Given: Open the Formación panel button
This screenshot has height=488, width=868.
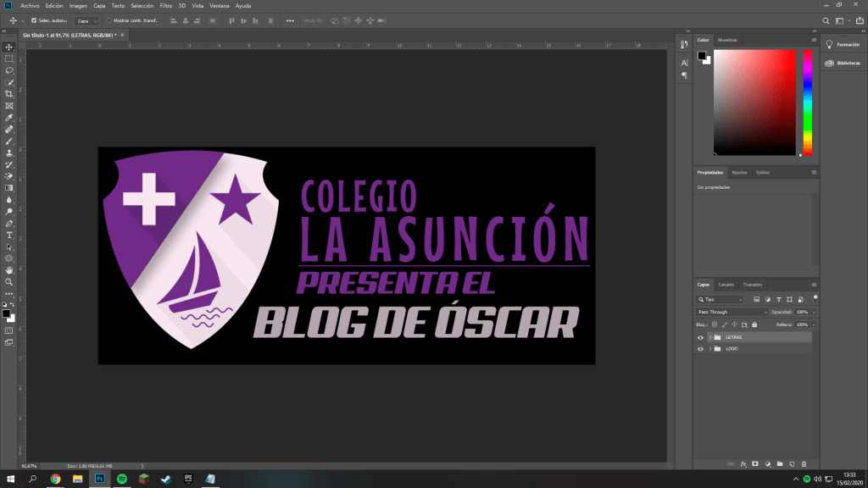Looking at the screenshot, I should (843, 44).
